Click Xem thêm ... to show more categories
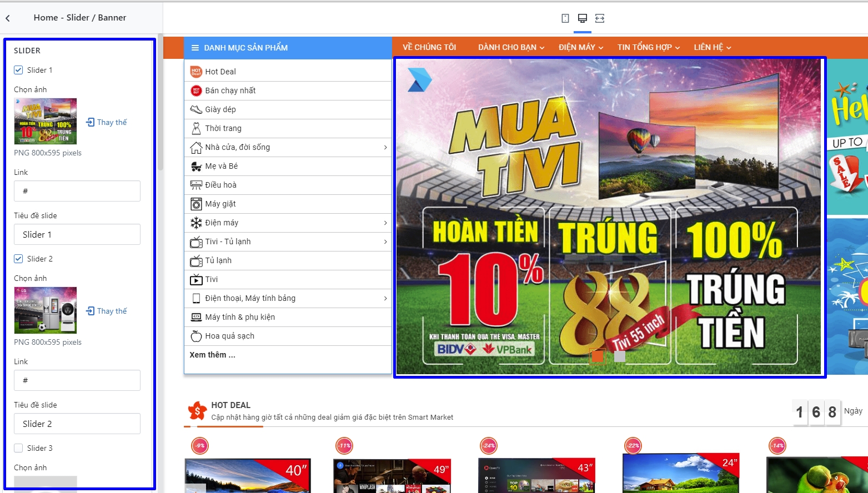Image resolution: width=868 pixels, height=493 pixels. click(x=213, y=355)
